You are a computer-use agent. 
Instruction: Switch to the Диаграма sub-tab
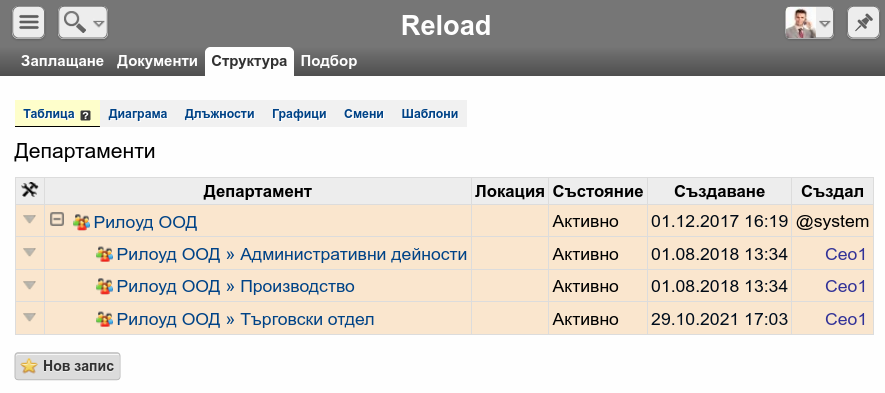pos(138,113)
